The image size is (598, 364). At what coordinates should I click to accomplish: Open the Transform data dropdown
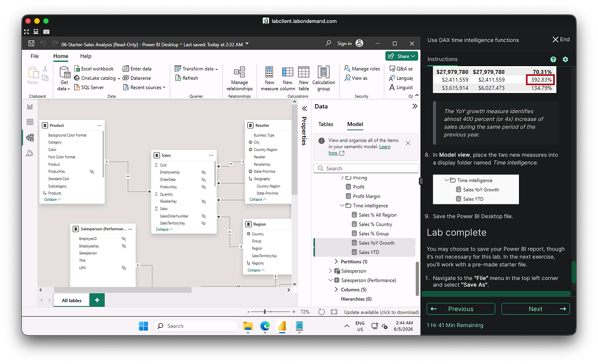(x=196, y=69)
